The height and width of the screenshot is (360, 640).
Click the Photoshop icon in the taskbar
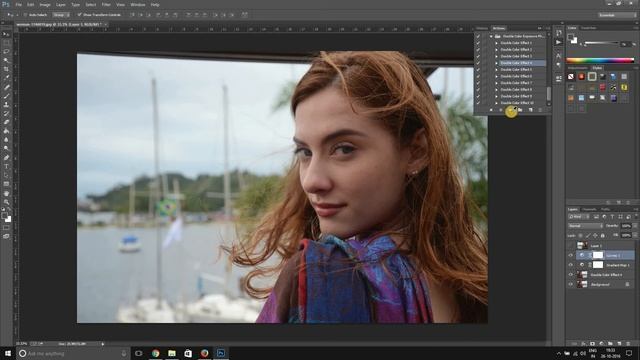pyautogui.click(x=221, y=353)
